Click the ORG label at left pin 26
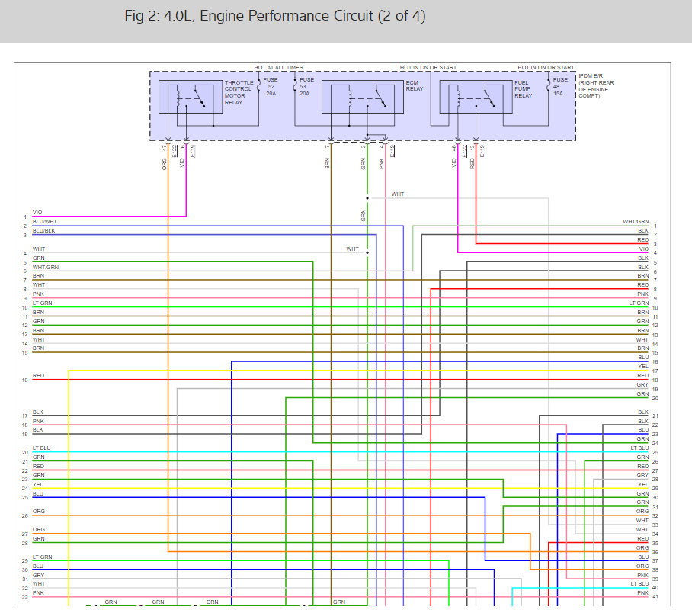Viewport: 692px width, 616px height. [39, 511]
